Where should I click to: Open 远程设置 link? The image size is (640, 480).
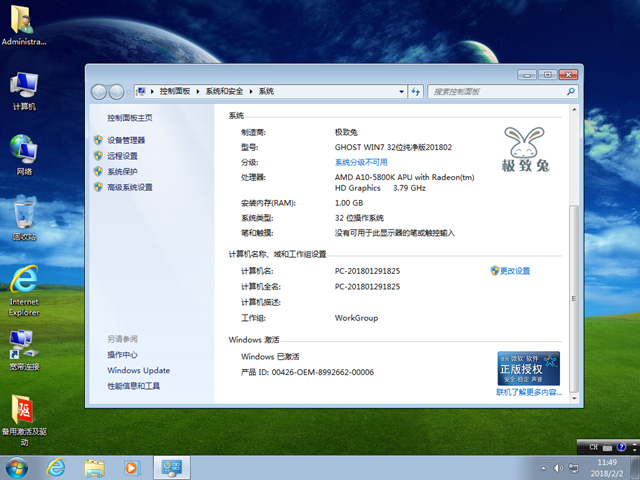122,156
